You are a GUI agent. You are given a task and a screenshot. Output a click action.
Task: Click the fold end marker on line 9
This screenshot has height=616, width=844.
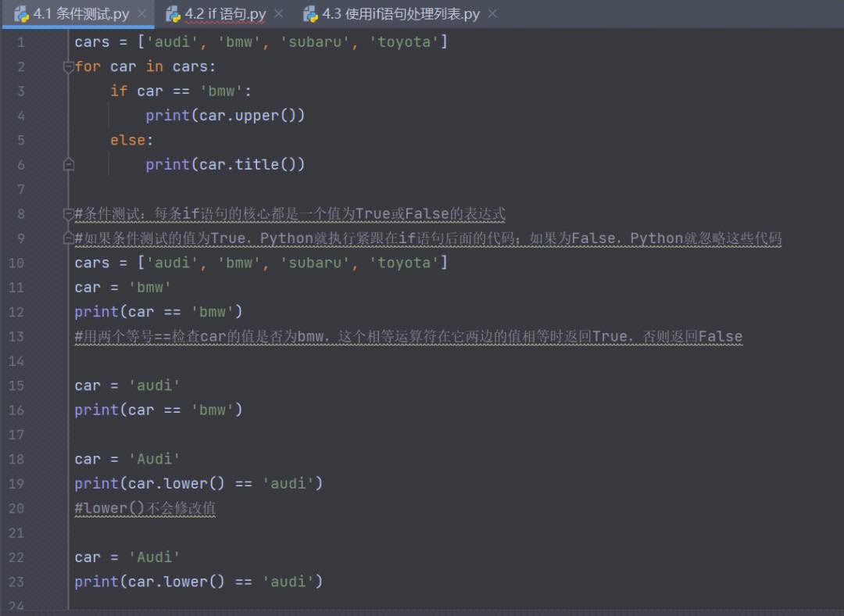click(68, 238)
